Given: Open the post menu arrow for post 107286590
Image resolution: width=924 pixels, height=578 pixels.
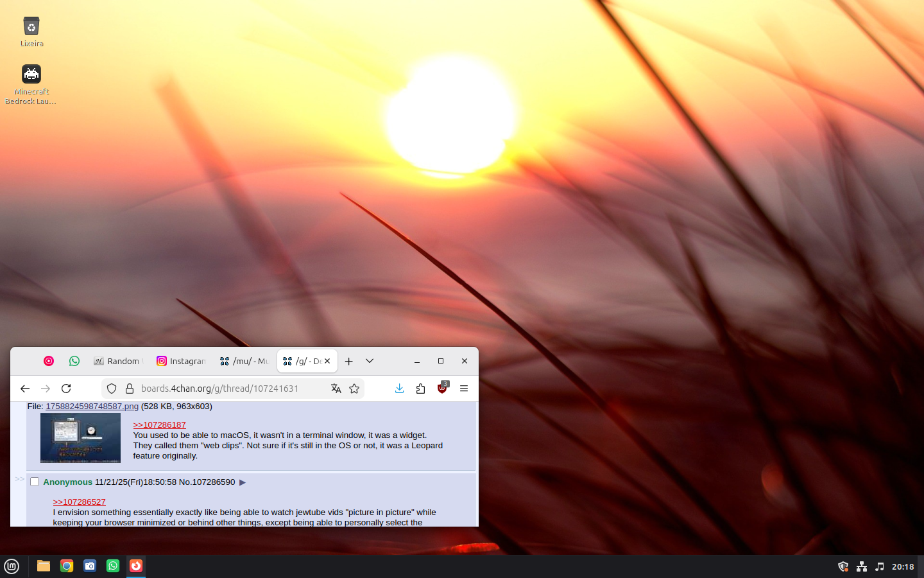Looking at the screenshot, I should [x=243, y=482].
